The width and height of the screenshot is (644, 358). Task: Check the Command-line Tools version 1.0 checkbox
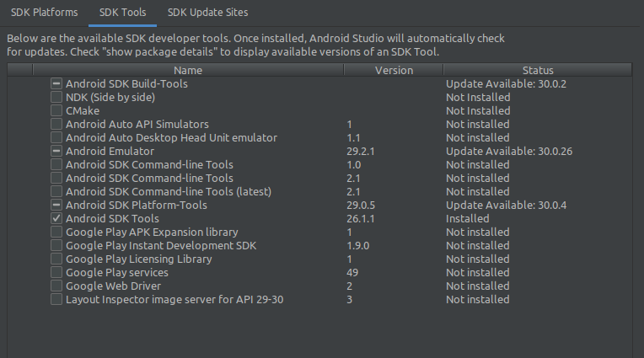pos(56,164)
